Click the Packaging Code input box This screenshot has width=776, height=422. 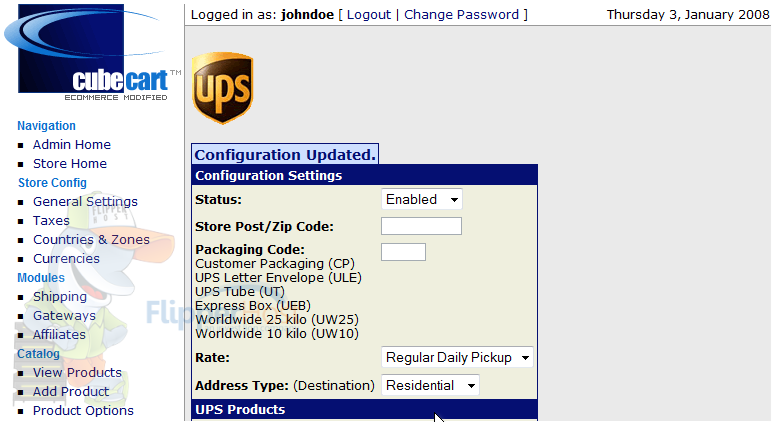pyautogui.click(x=403, y=252)
